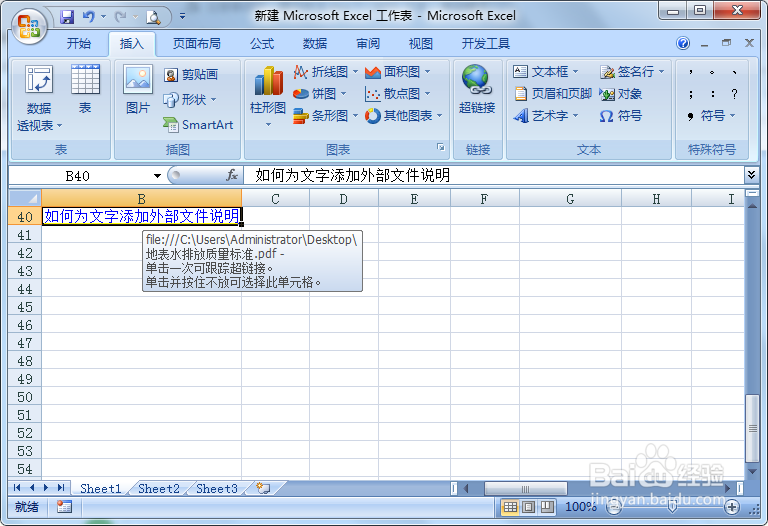Expand the bar chart (条形图) dropdown

[x=355, y=116]
